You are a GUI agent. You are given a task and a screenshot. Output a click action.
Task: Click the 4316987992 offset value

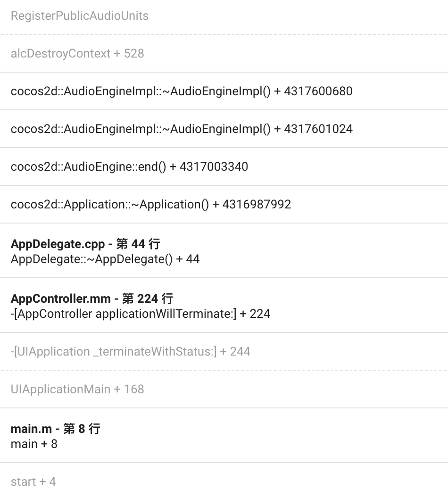[257, 204]
